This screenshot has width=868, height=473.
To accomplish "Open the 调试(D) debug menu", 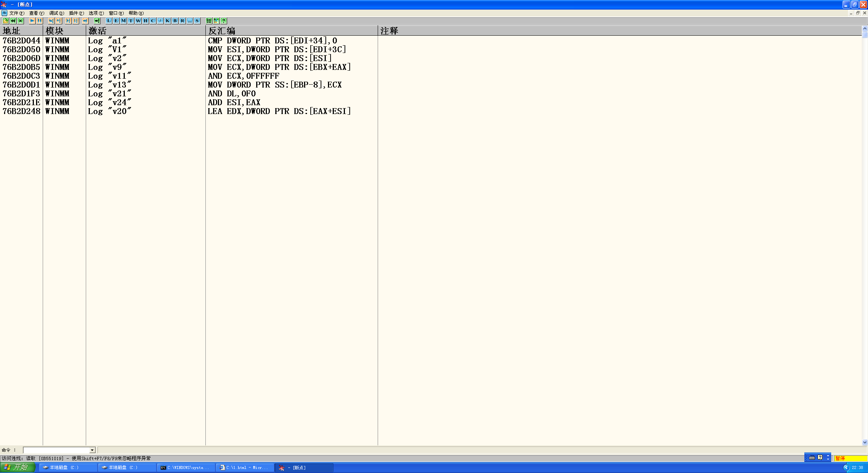I will coord(56,13).
